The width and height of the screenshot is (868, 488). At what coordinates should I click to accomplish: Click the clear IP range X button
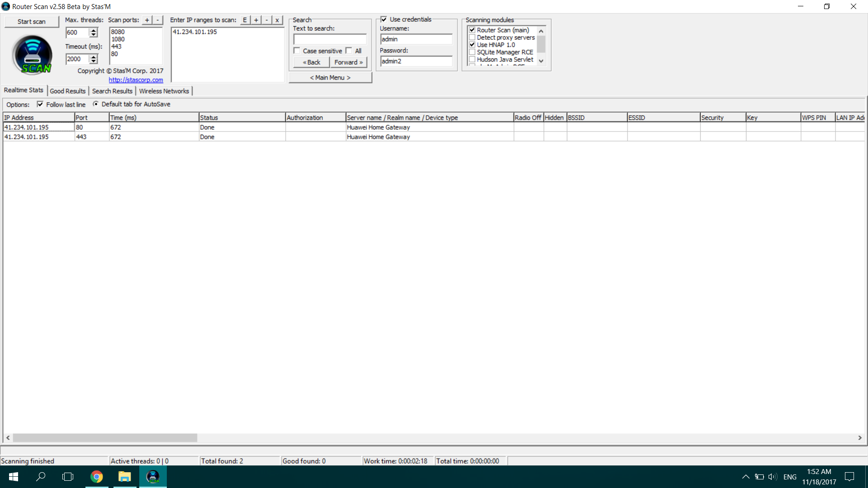pyautogui.click(x=277, y=20)
